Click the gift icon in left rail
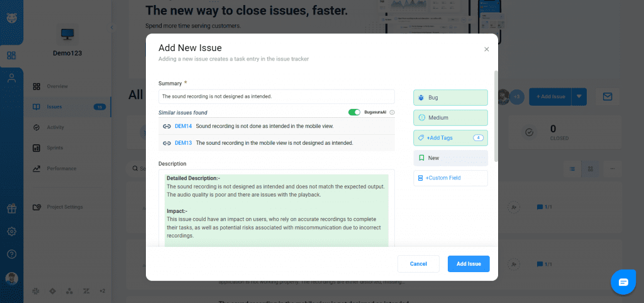 11,209
